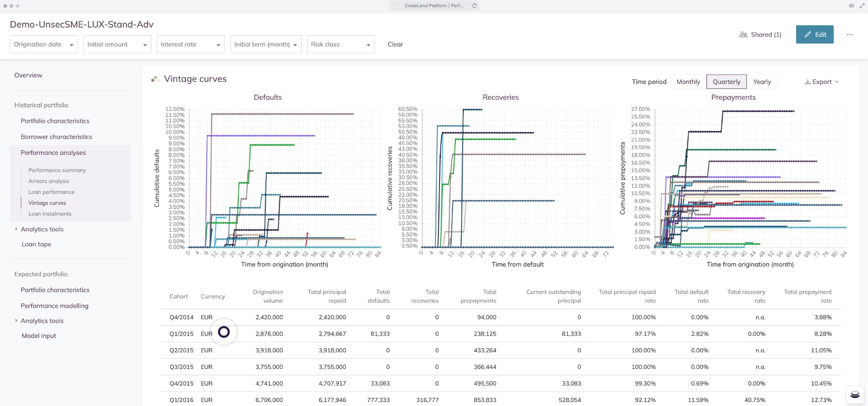Click the Vintage curves chart icon
The image size is (868, 406).
[155, 79]
